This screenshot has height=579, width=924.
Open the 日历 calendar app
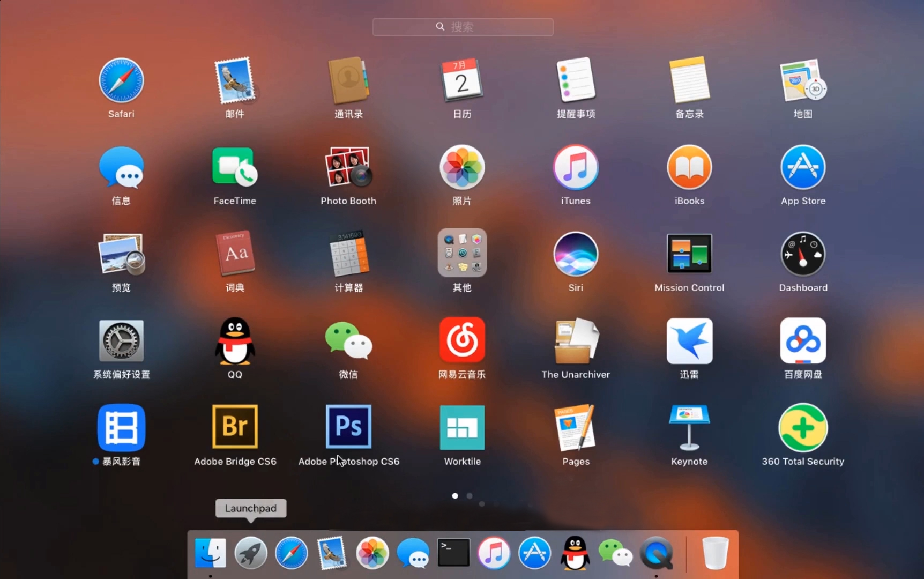[463, 80]
